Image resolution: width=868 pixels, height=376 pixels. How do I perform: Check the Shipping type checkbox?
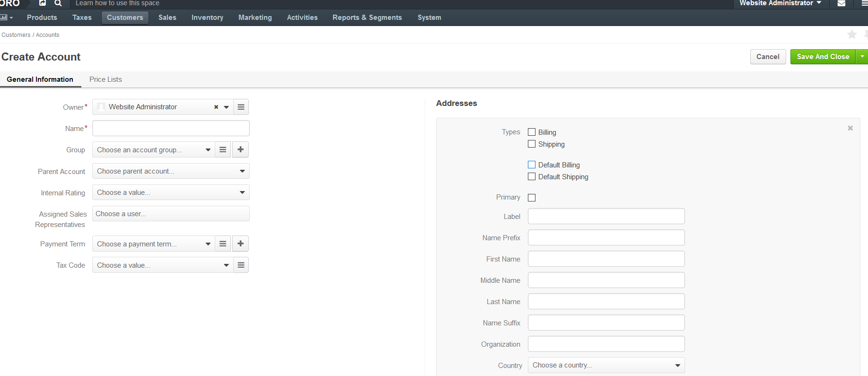[532, 144]
